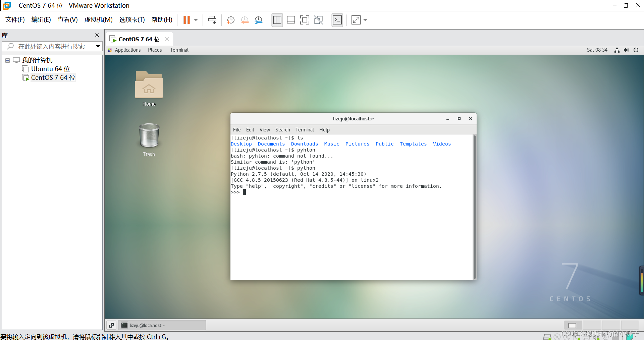This screenshot has width=644, height=340.
Task: Select CentOS 7 64 位 in library
Action: (53, 77)
